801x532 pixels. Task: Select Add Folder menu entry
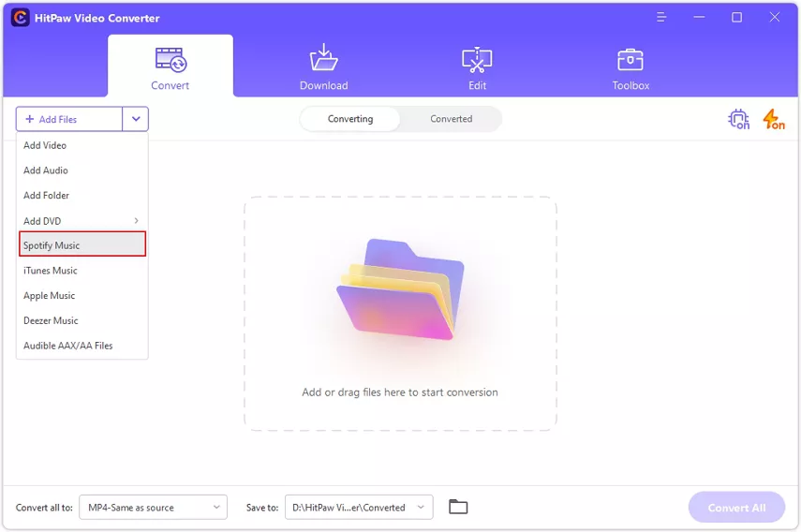pos(82,196)
